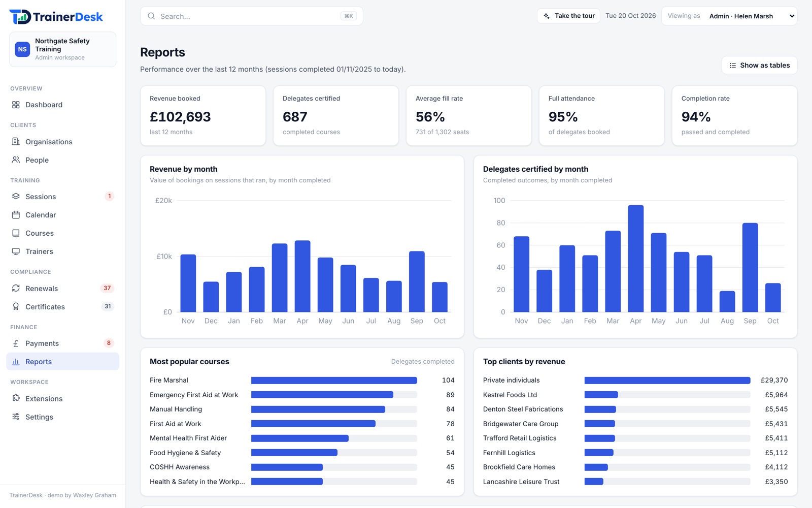This screenshot has height=508, width=812.
Task: Click the NS workspace avatar badge
Action: 22,49
